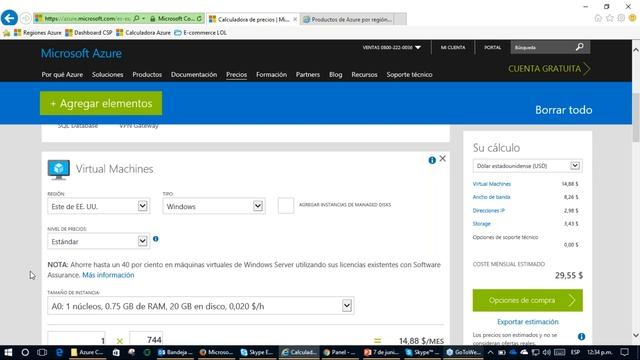Expand the address bar search dropdown arrow
640x360 pixels.
coord(144,18)
